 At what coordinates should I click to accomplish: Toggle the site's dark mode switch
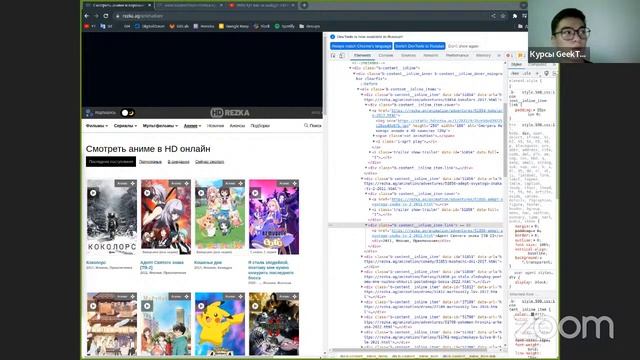[128, 113]
